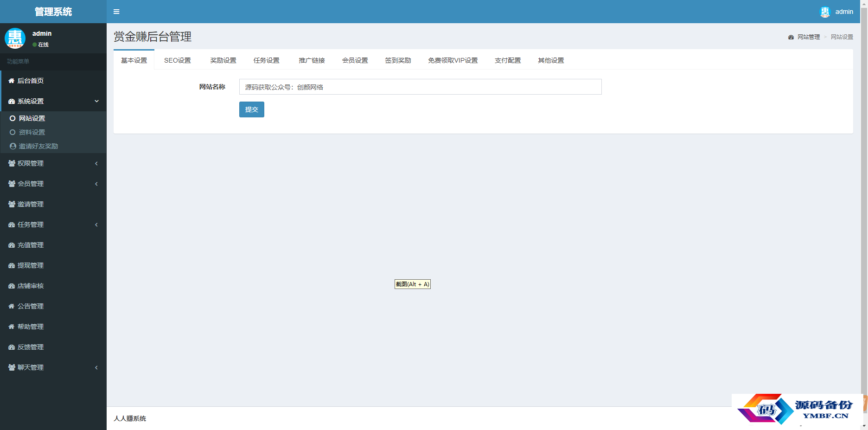868x430 pixels.
Task: Click the group icon beside 权限管理
Action: 12,163
